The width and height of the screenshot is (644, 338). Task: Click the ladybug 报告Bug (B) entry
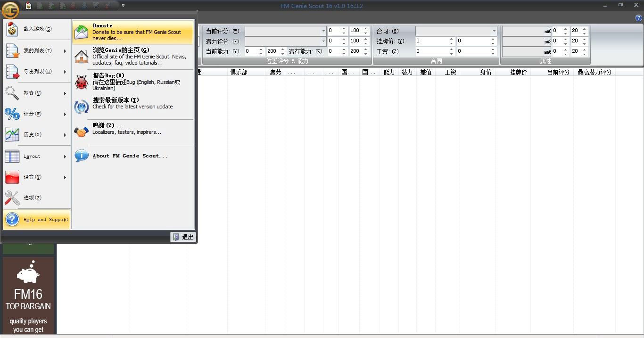coord(133,82)
